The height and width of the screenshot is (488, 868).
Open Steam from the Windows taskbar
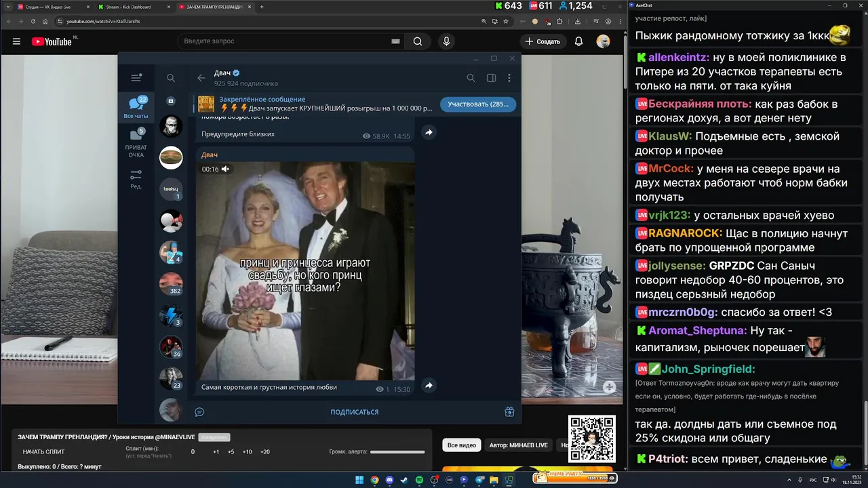pos(404,480)
